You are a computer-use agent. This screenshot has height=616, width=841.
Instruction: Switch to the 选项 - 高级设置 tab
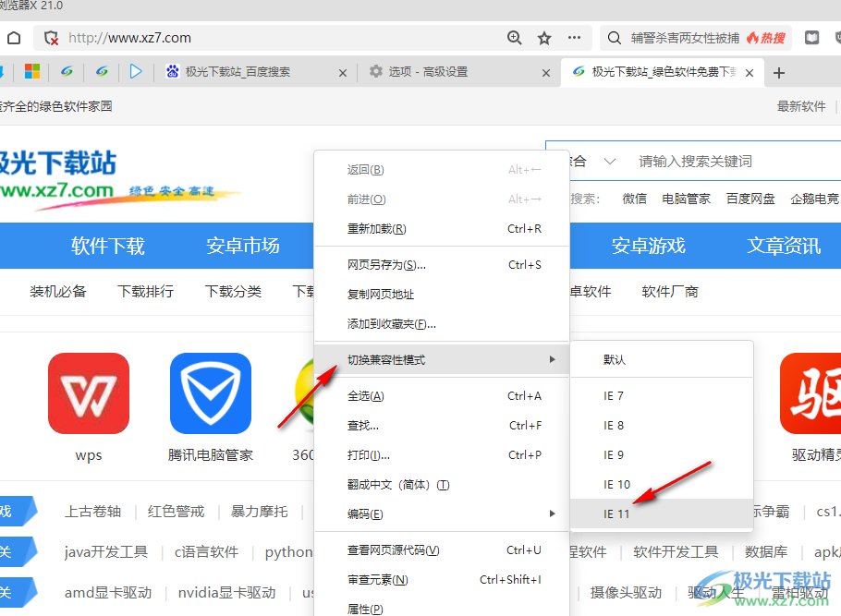point(458,72)
